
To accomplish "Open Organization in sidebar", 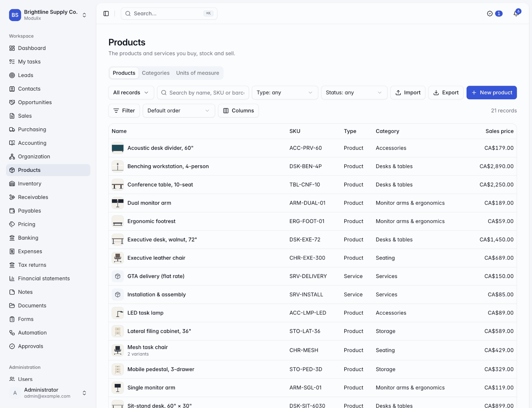I will pos(48,156).
